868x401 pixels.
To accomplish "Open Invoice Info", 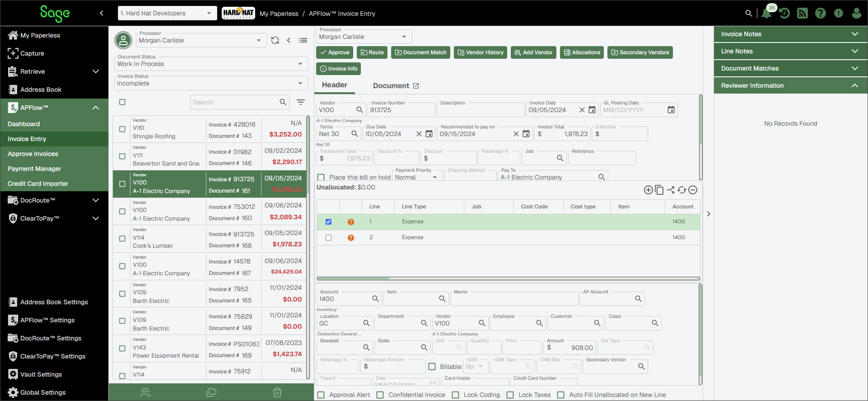I will tap(338, 69).
